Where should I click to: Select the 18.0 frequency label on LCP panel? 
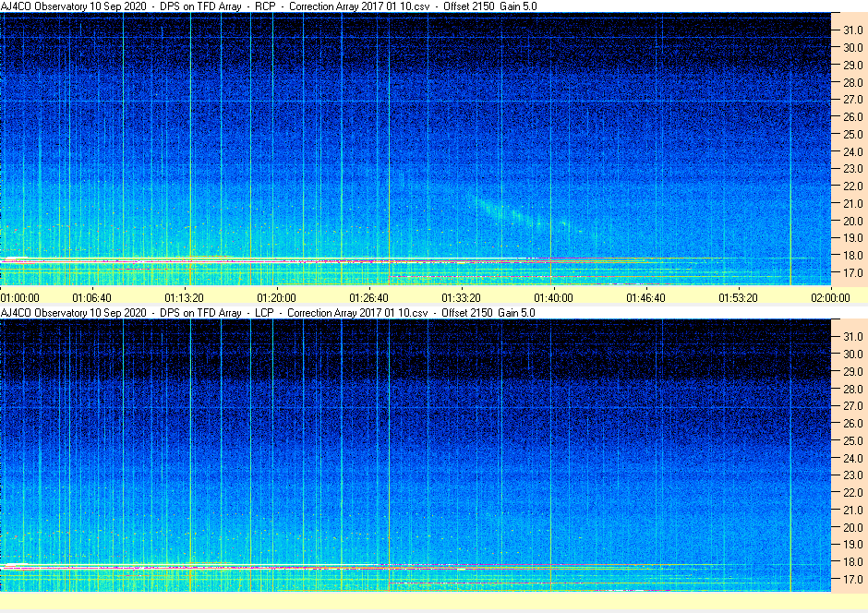(853, 561)
